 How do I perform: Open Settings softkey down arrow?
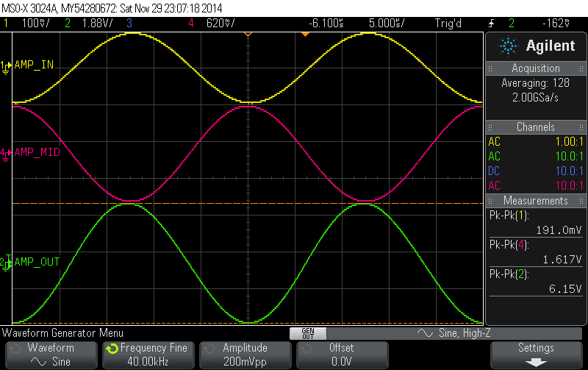tap(536, 362)
